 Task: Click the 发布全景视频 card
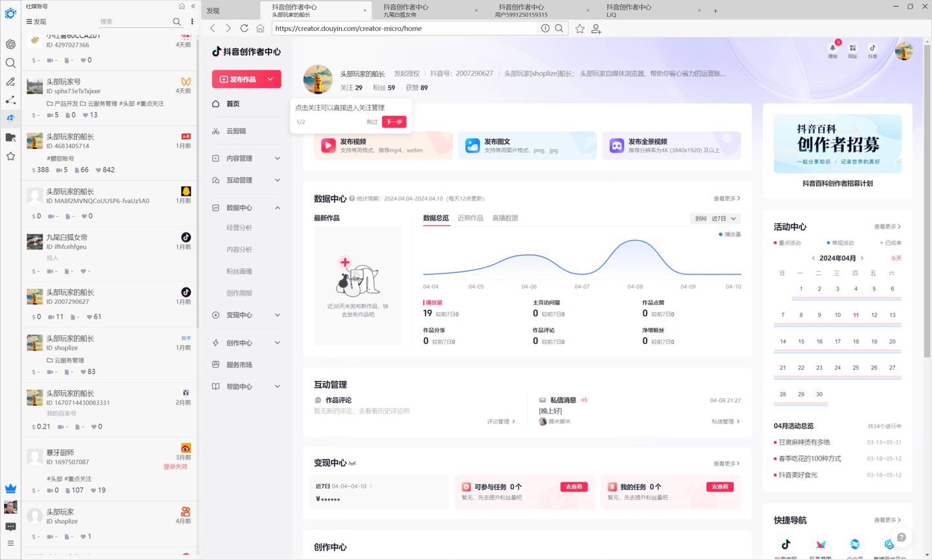click(671, 145)
